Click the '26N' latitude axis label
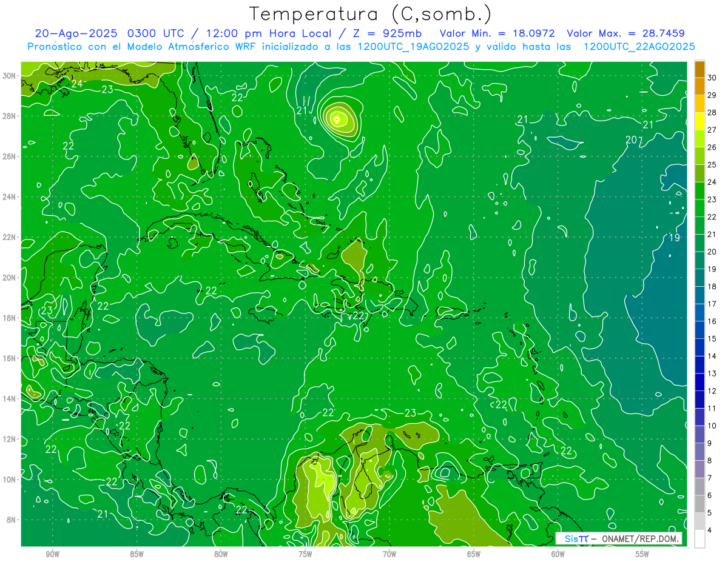The image size is (728, 562). pyautogui.click(x=10, y=156)
